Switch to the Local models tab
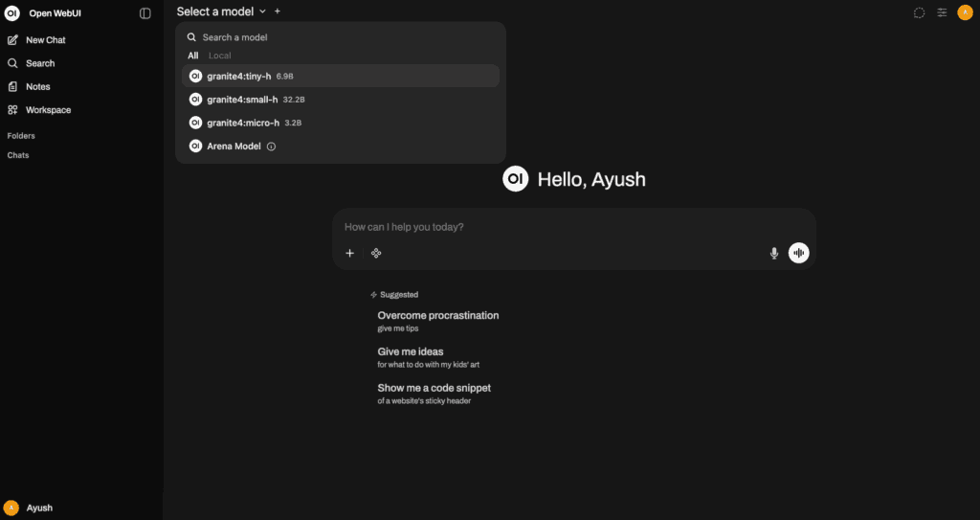Image resolution: width=980 pixels, height=520 pixels. pos(220,56)
